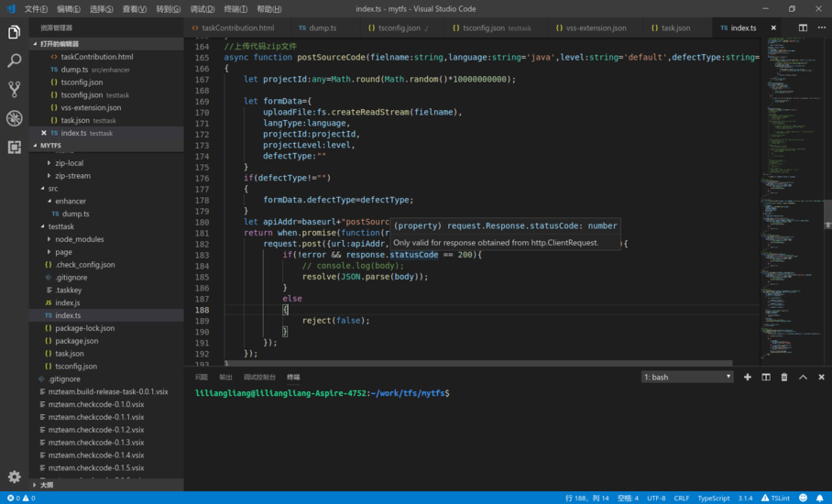Maximize the terminal panel with chevron
The image size is (832, 504).
point(803,377)
